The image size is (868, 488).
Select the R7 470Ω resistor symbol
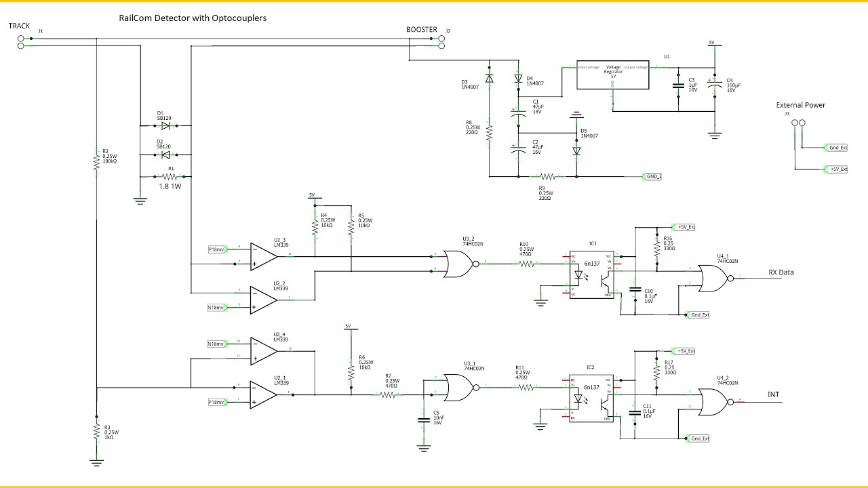[x=389, y=394]
